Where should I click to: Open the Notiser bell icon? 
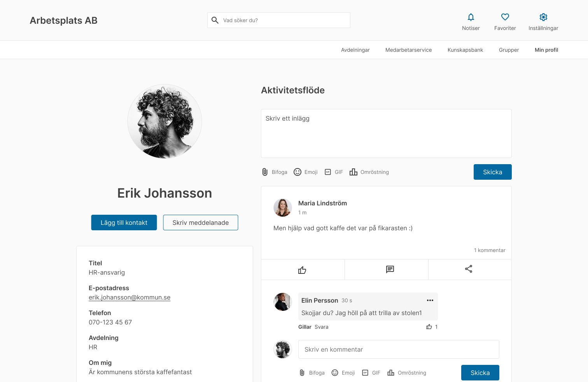(471, 18)
